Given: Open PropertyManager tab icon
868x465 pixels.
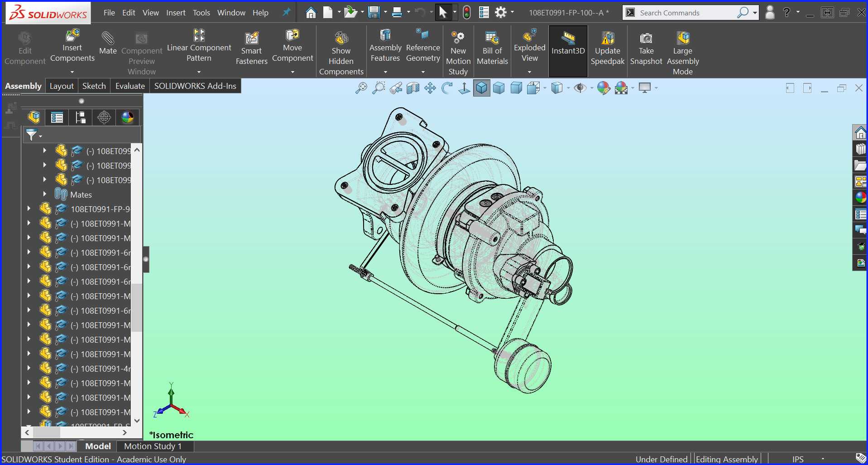Looking at the screenshot, I should 57,117.
